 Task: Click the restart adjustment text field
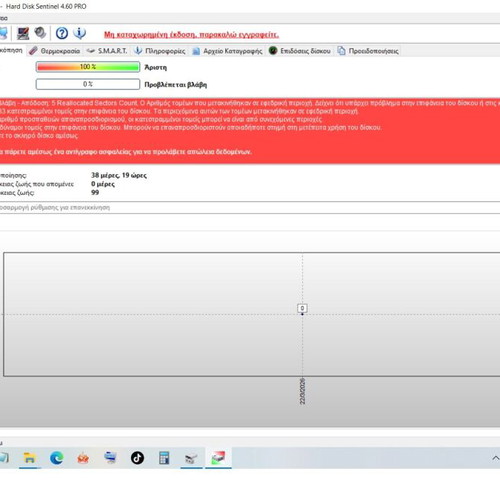click(250, 207)
